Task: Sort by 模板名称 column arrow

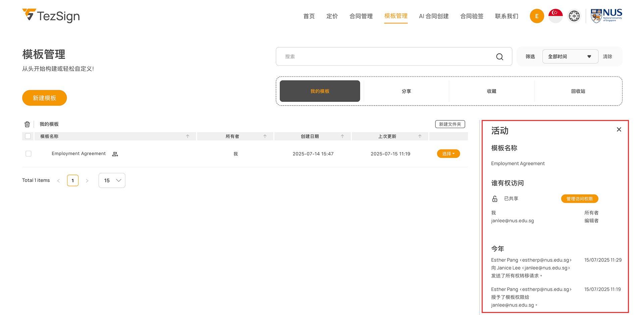Action: 187,136
